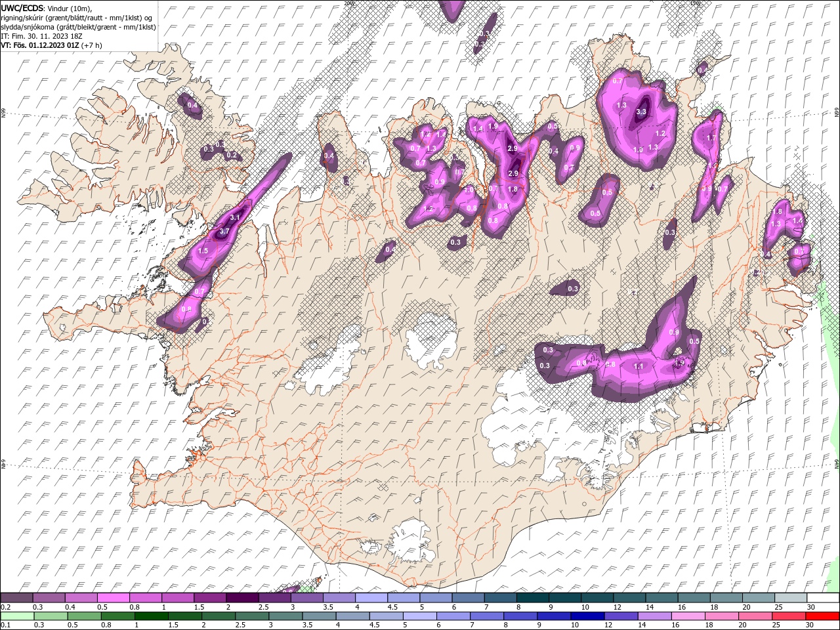The image size is (840, 630).
Task: Click the dark teal top-row swatch starting at 8
Action: (532, 598)
